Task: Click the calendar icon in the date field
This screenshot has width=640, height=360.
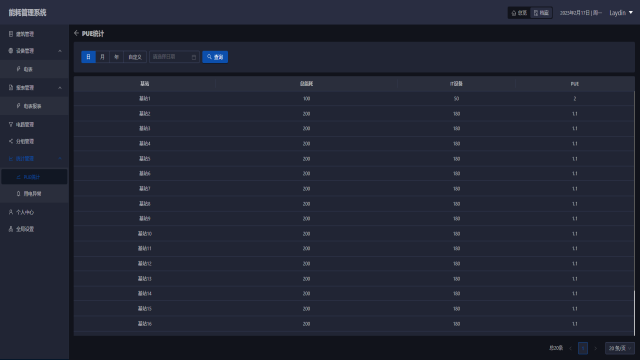Action: [194, 57]
